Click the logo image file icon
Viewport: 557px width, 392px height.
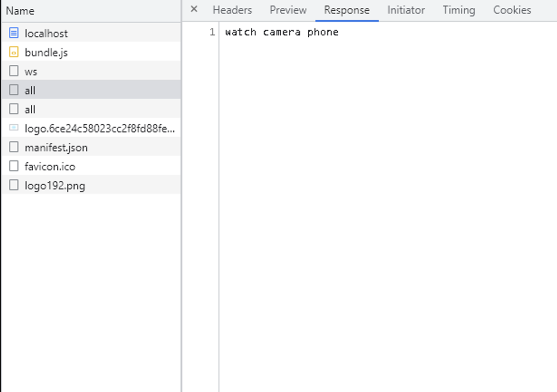coord(14,128)
